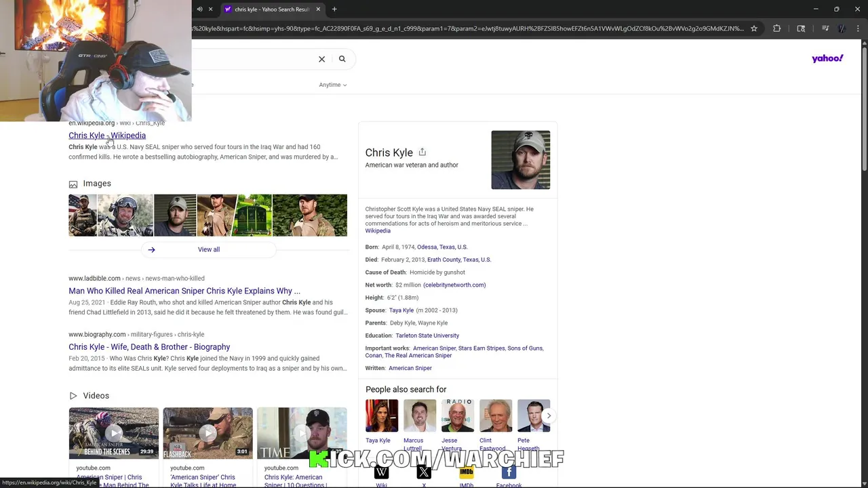Click the www.ladbible.com source text
The height and width of the screenshot is (488, 868).
point(94,279)
